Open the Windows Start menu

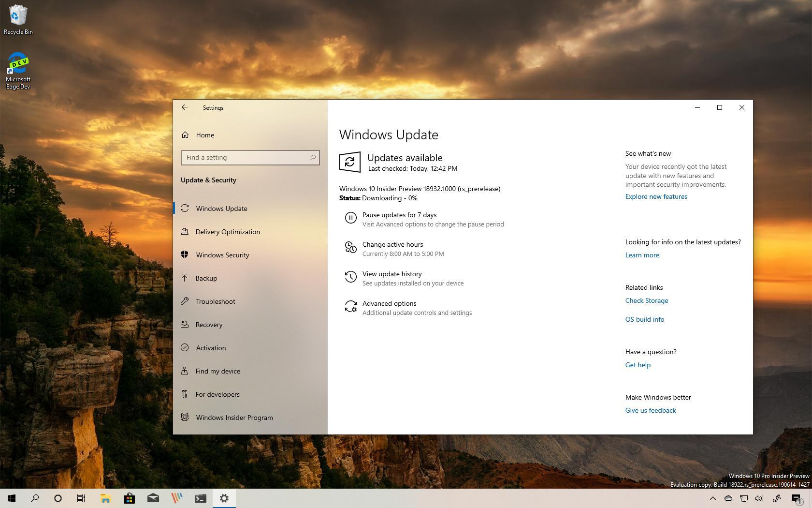click(x=12, y=498)
